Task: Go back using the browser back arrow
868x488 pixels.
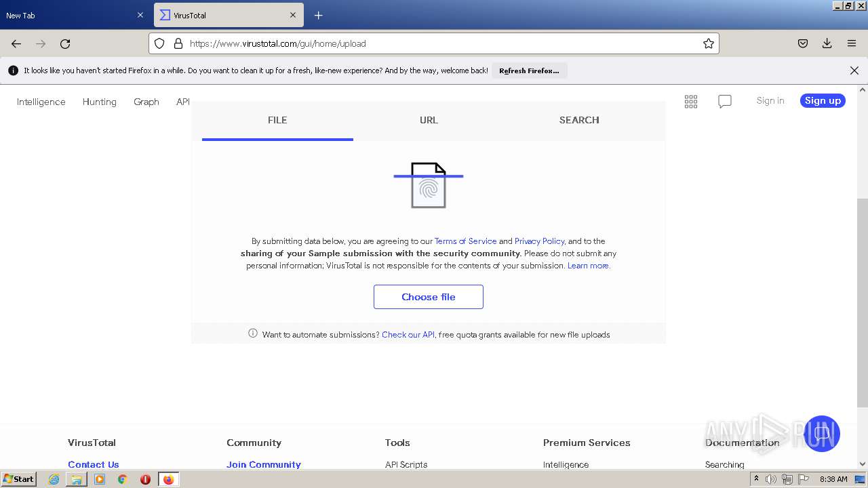Action: click(16, 43)
